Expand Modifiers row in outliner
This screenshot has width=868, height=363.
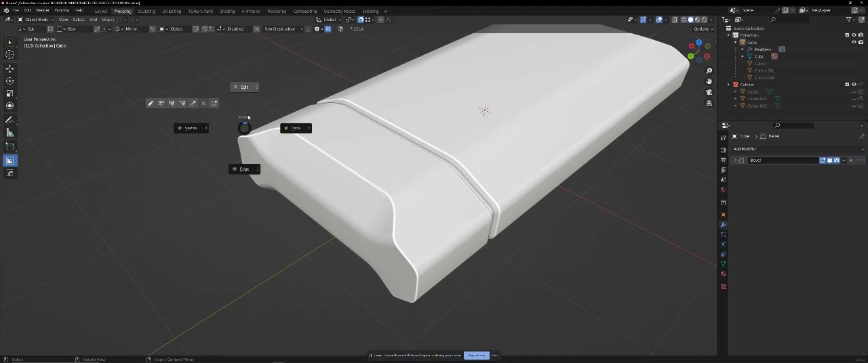pyautogui.click(x=743, y=49)
